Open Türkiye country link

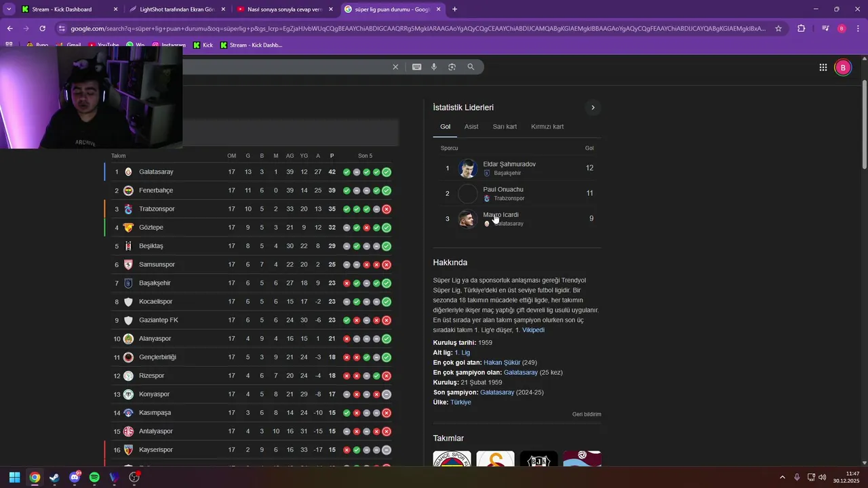pos(460,402)
